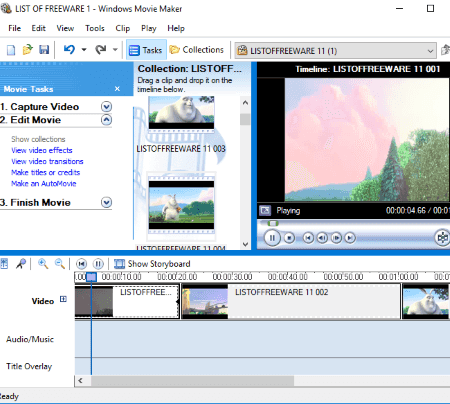This screenshot has height=404, width=450.
Task: Click the timeline horizontal scrollbar left arrow
Action: [x=80, y=380]
